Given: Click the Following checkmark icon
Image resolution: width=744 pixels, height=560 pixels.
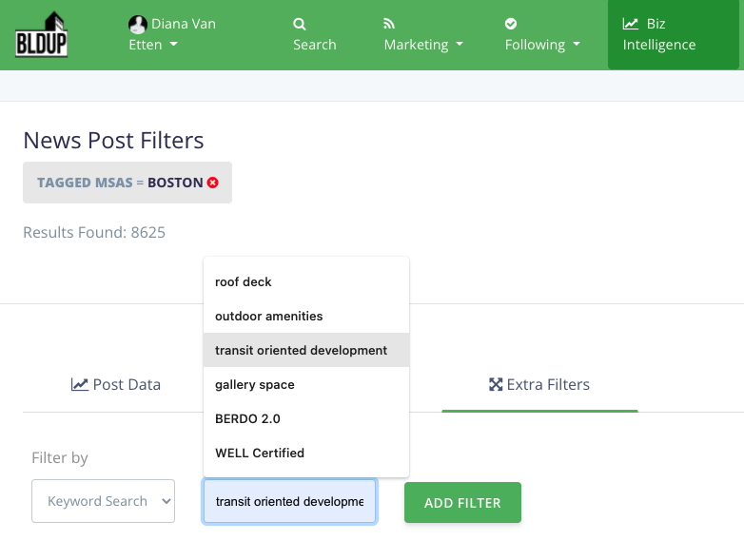Looking at the screenshot, I should click(x=511, y=24).
